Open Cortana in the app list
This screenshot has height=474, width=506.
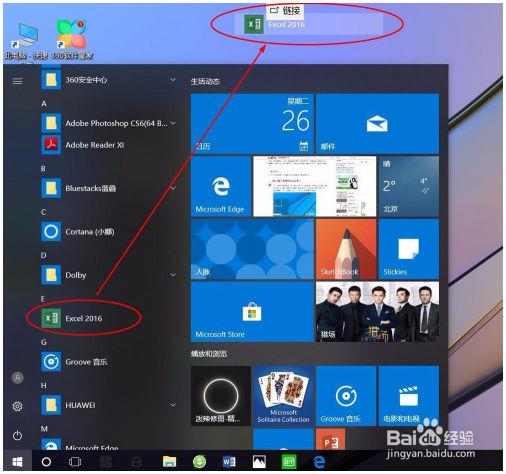pos(108,232)
